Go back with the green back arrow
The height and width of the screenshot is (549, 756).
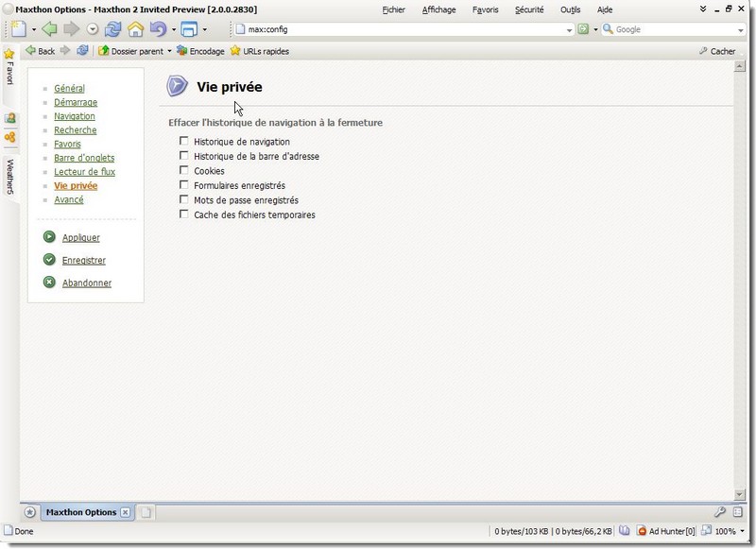(x=49, y=29)
